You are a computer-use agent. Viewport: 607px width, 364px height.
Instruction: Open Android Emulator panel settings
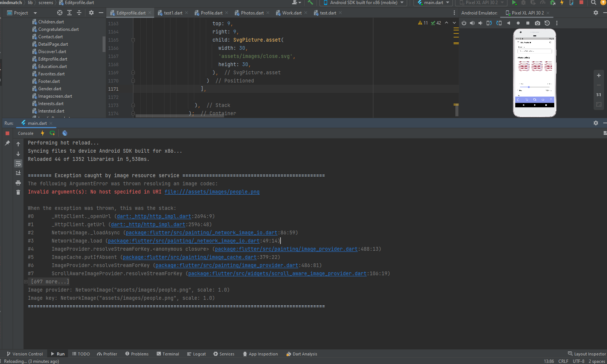(596, 13)
